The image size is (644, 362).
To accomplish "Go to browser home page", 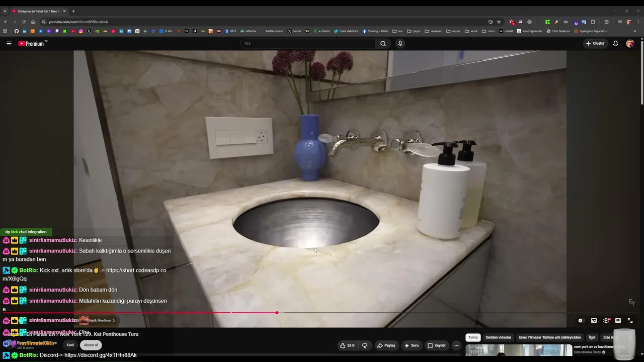I will click(33, 22).
